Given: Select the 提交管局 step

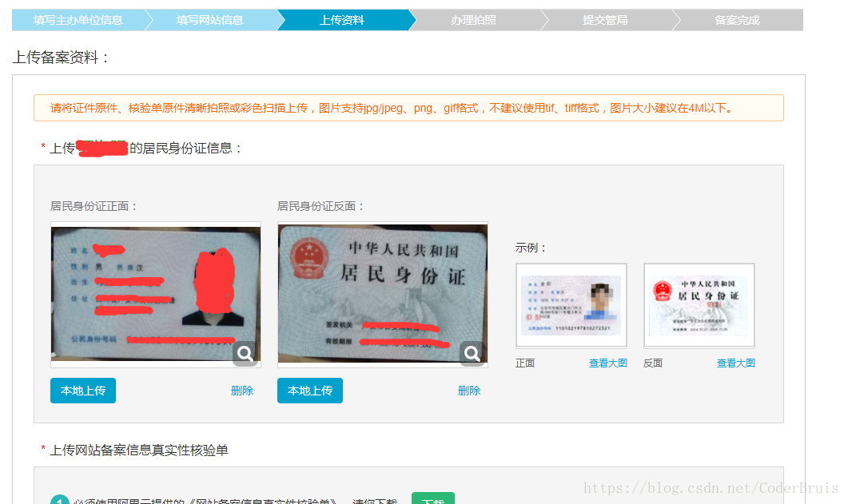Looking at the screenshot, I should [x=605, y=20].
